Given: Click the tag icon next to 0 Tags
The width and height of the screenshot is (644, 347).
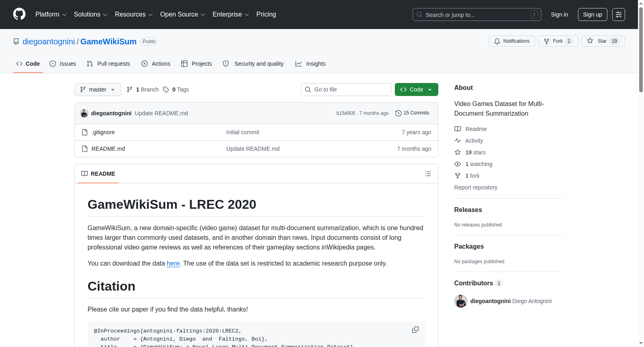Looking at the screenshot, I should 166,89.
